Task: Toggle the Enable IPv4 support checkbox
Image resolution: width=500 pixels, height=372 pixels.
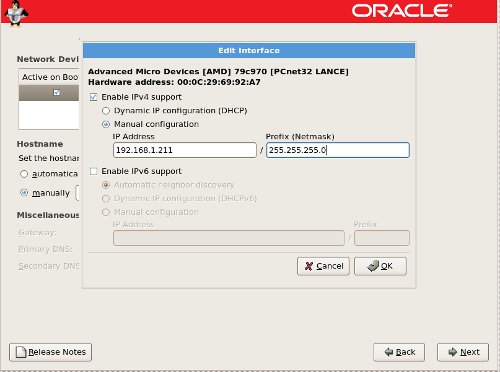Action: coord(94,97)
